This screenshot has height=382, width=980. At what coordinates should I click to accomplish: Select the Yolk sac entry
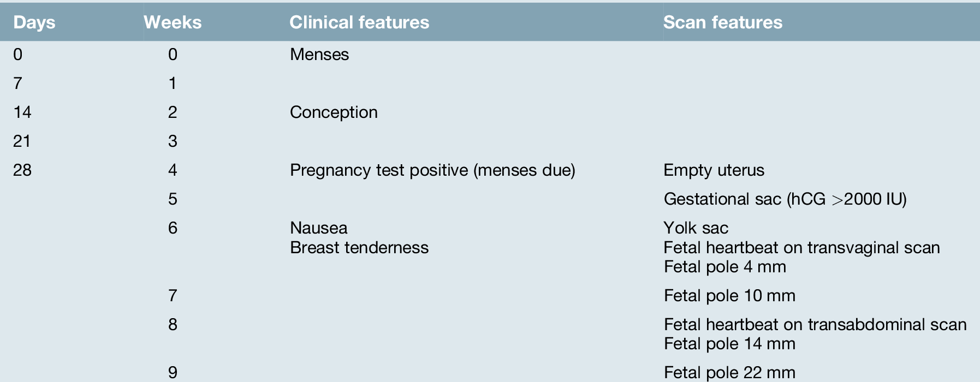tap(696, 228)
